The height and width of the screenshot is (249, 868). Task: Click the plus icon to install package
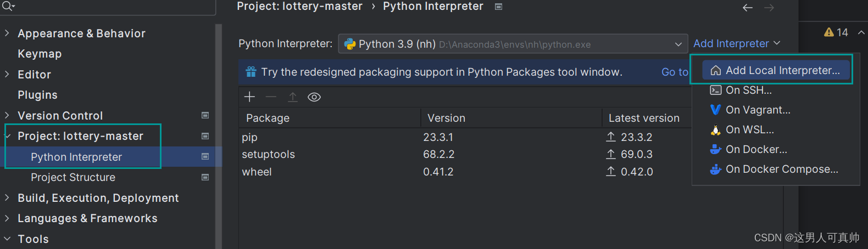[250, 97]
